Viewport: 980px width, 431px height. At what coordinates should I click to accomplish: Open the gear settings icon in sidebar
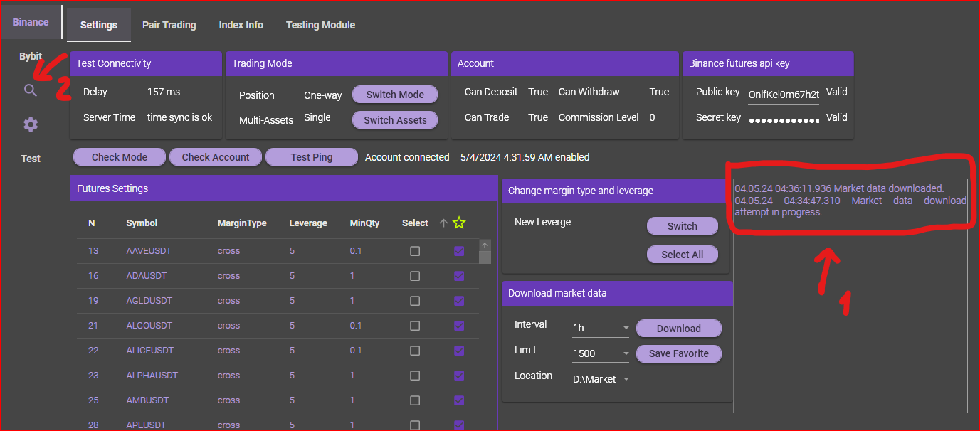coord(30,124)
